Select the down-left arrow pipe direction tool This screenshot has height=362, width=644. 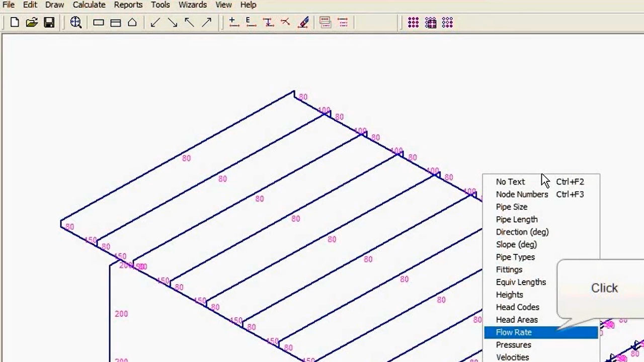[x=155, y=23]
